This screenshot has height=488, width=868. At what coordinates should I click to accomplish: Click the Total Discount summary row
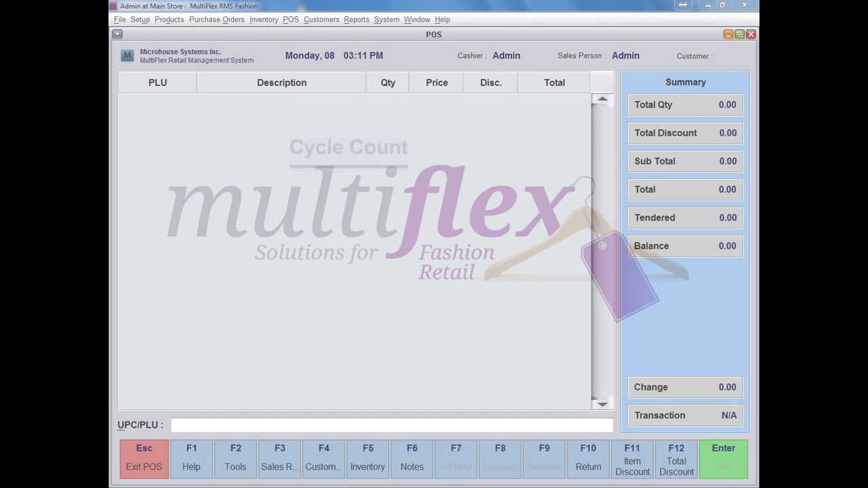click(686, 133)
